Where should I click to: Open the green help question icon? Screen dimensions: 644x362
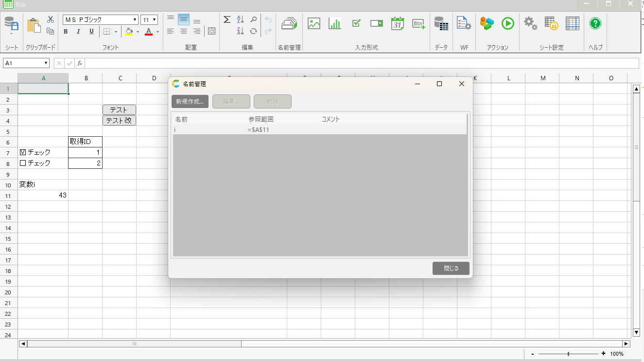tap(595, 23)
